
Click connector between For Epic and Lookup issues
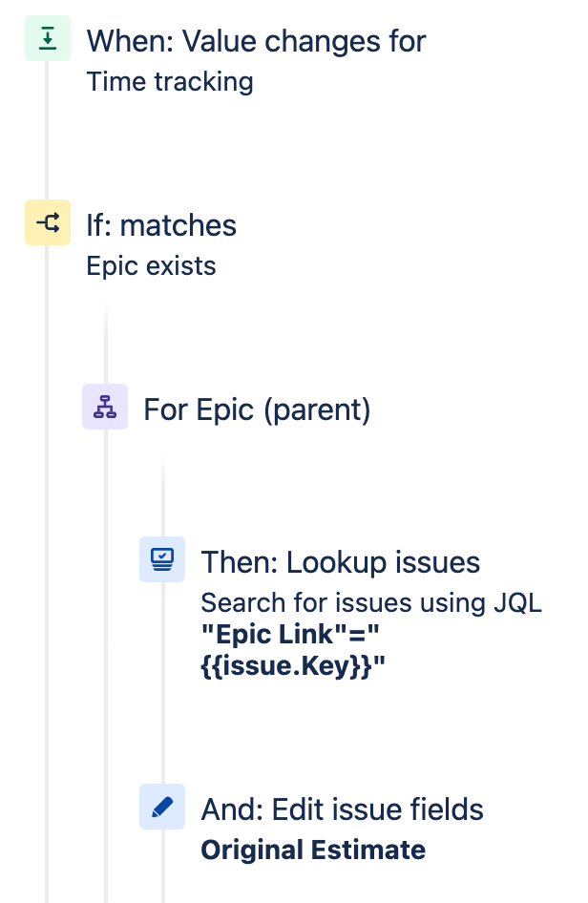tap(163, 495)
